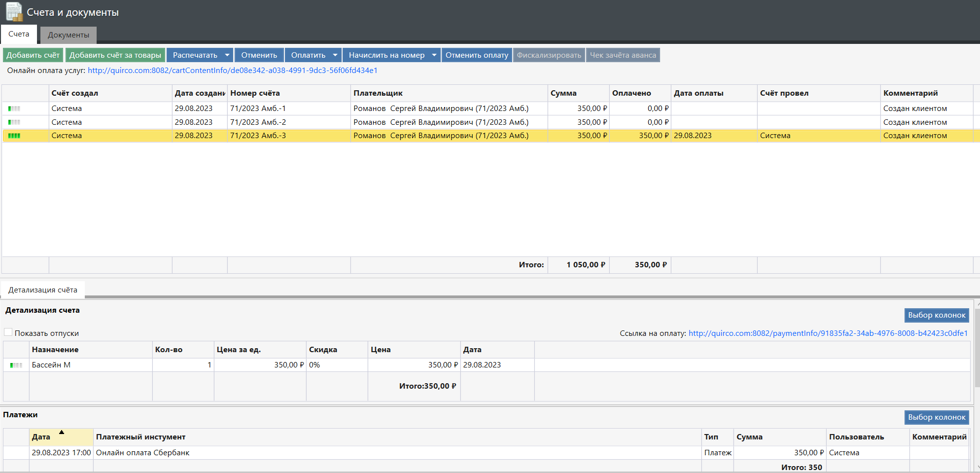This screenshot has width=980, height=473.
Task: Expand Начислить на номер dropdown arrow
Action: click(434, 55)
